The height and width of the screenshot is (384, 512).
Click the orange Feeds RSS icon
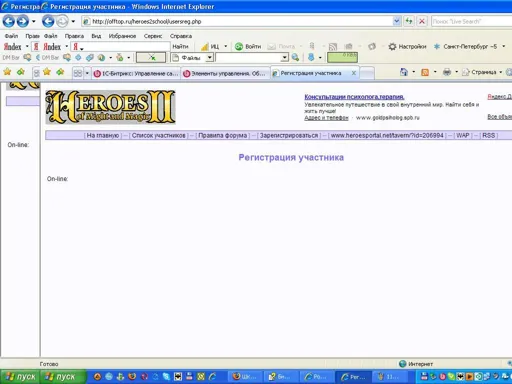pyautogui.click(x=425, y=72)
